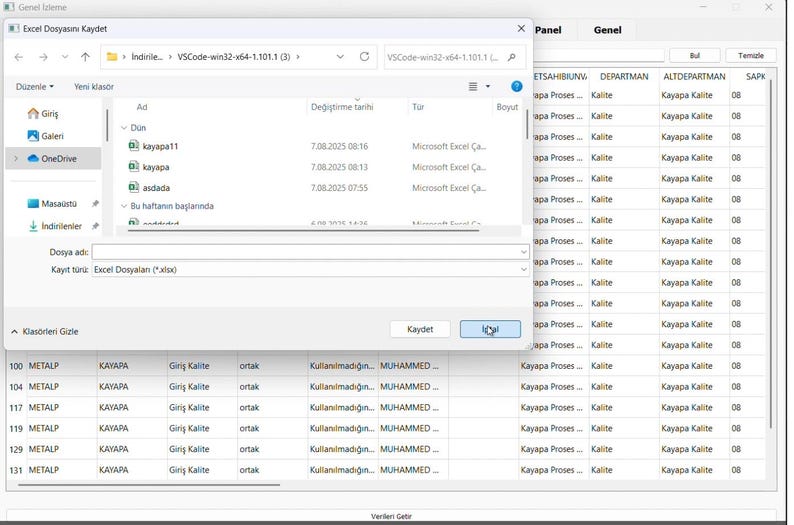Go up one folder level arrow
Viewport: 794px width, 525px height.
[85, 57]
